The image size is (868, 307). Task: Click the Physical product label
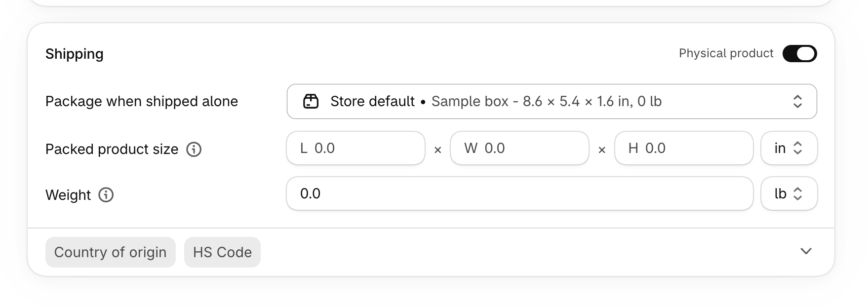coord(726,53)
